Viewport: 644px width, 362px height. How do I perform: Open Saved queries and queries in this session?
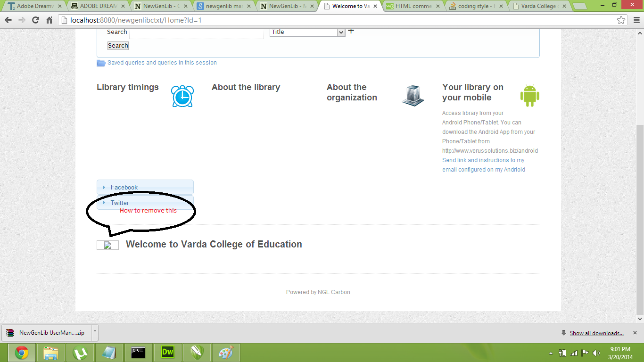[162, 63]
